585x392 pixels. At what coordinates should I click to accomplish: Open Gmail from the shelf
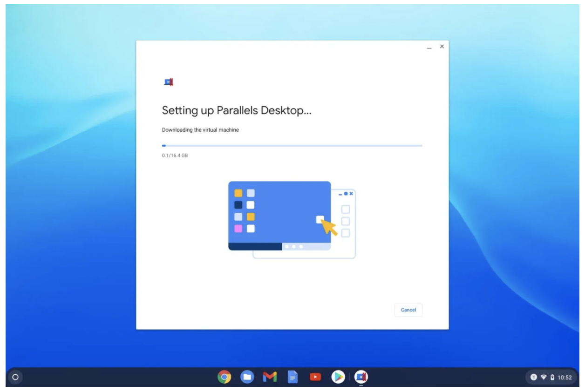(x=270, y=377)
